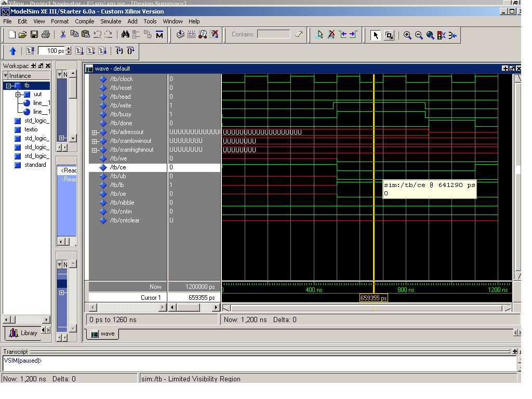This screenshot has height=399, width=532.
Task: Click the Compile toolbar icon
Action: [180, 34]
